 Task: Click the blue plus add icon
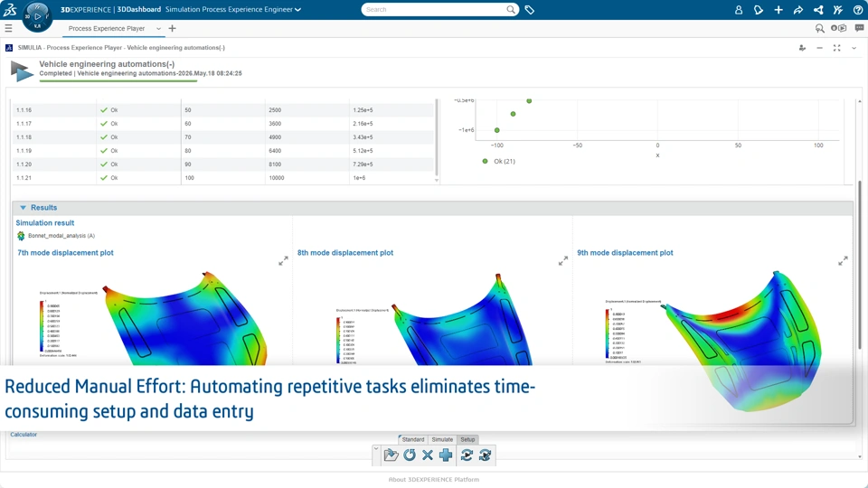coord(446,455)
